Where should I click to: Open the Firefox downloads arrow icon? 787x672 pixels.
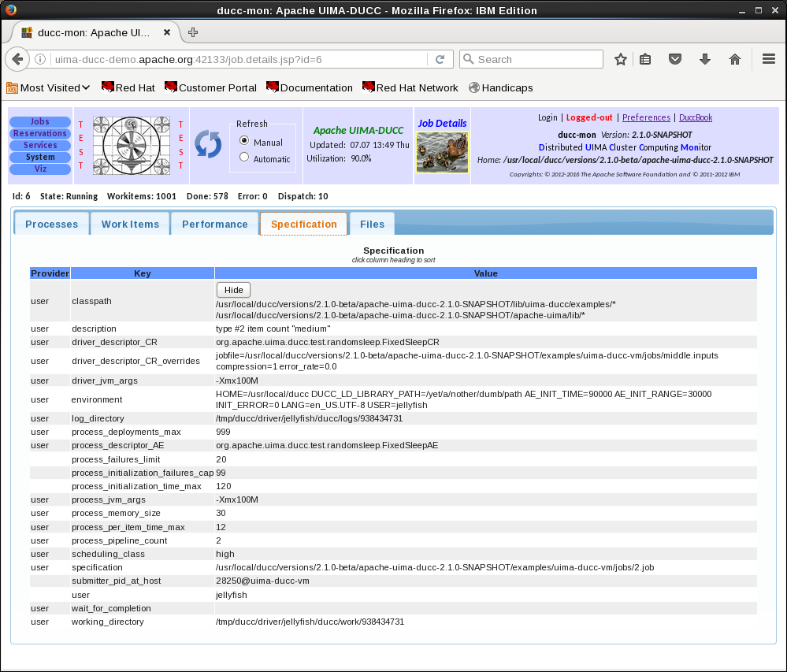(705, 59)
